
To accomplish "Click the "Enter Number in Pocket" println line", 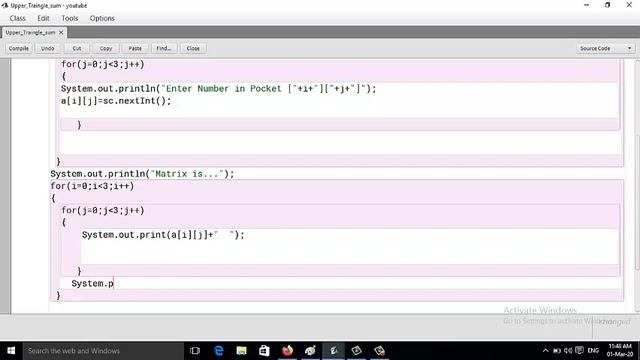I will (x=218, y=89).
